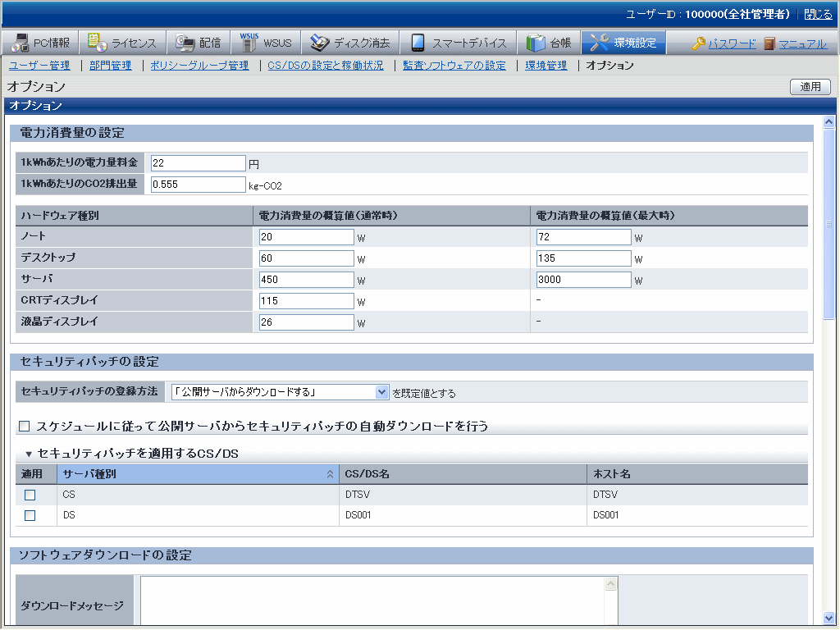Click the 配信 distribution icon
840x630 pixels.
(x=185, y=43)
